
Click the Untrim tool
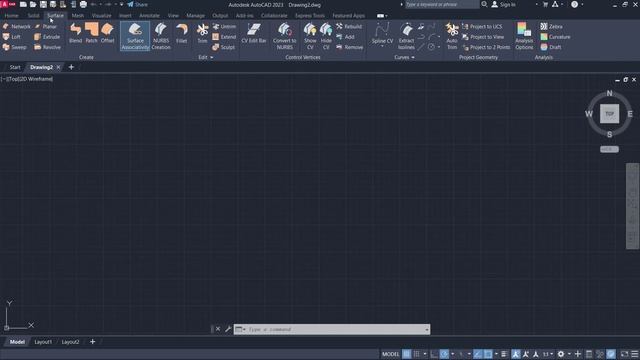224,26
